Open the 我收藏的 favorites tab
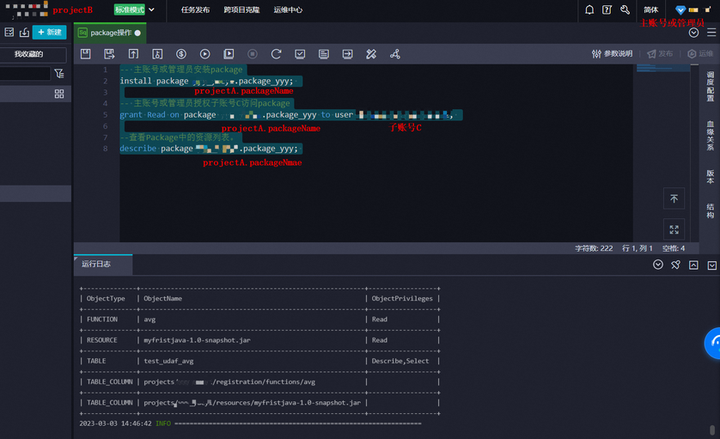This screenshot has height=439, width=720. click(28, 54)
